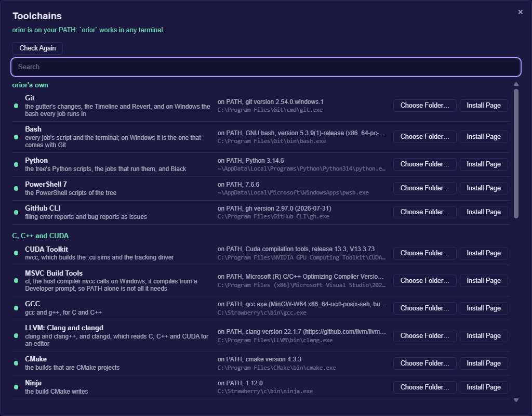Open the Install Page for Python
532x416 pixels.
484,164
